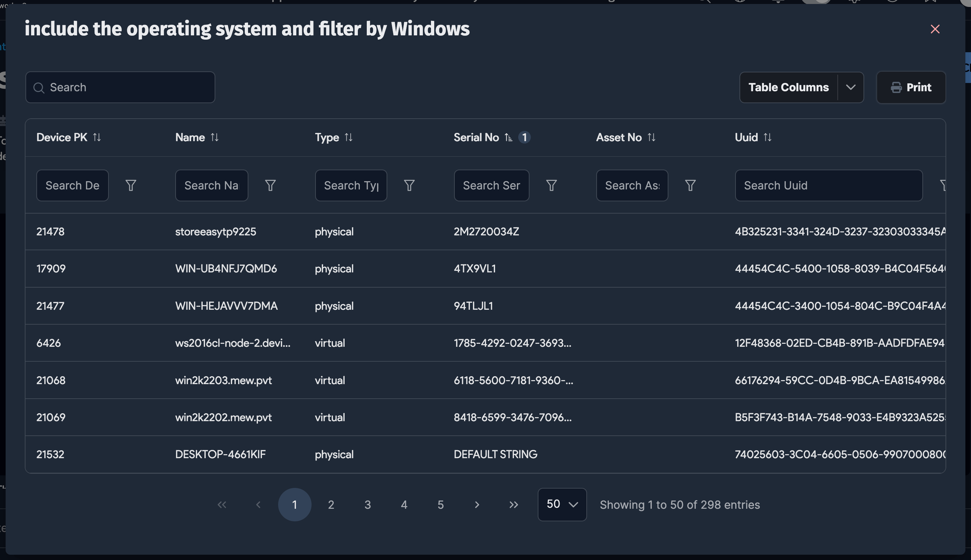The width and height of the screenshot is (971, 560).
Task: Click the Uuid column sort icon
Action: [768, 137]
